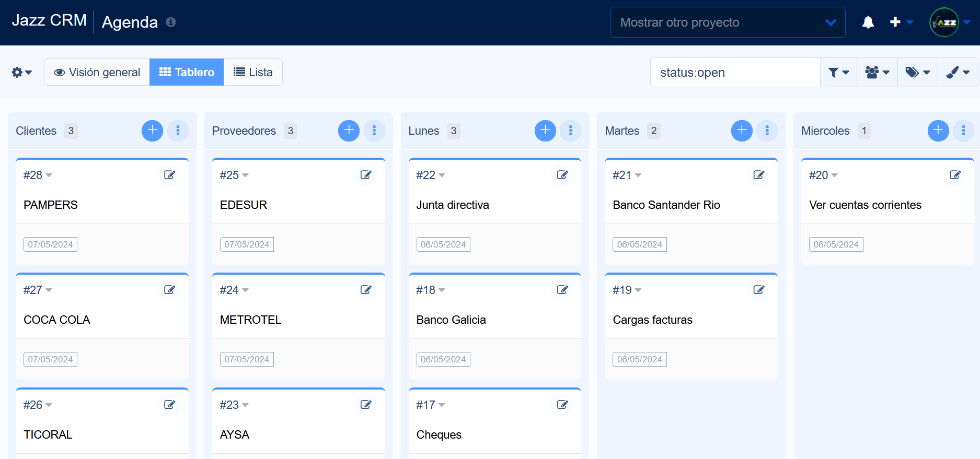Edit the METROTEL task #24

(x=366, y=290)
